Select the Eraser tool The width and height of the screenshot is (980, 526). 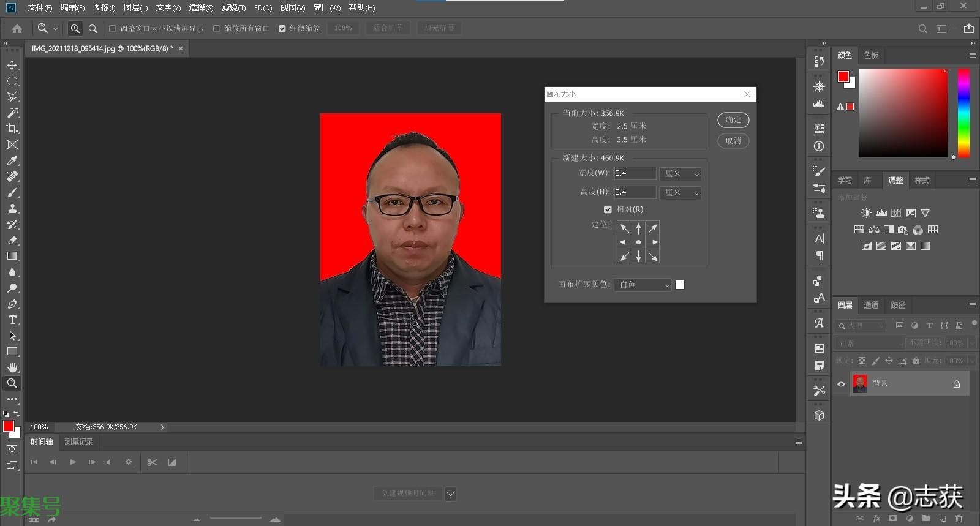12,240
